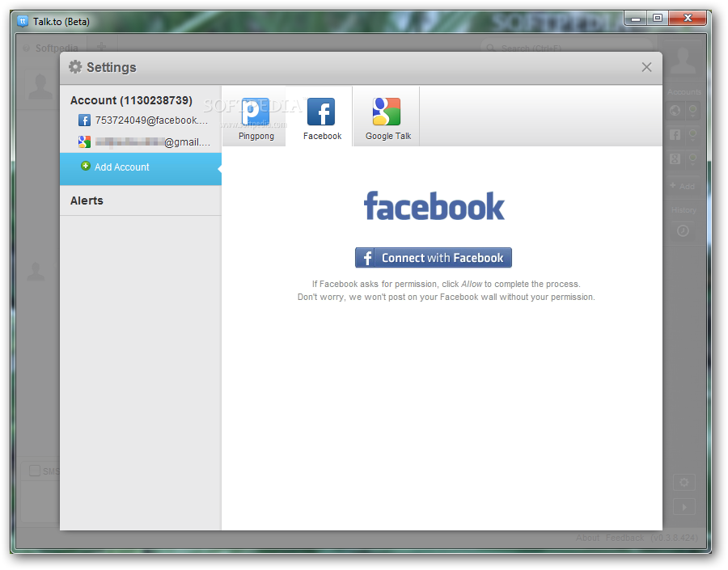Click the Facebook icon beside 753724049 account
Viewport: 728px width, 570px height.
point(84,120)
